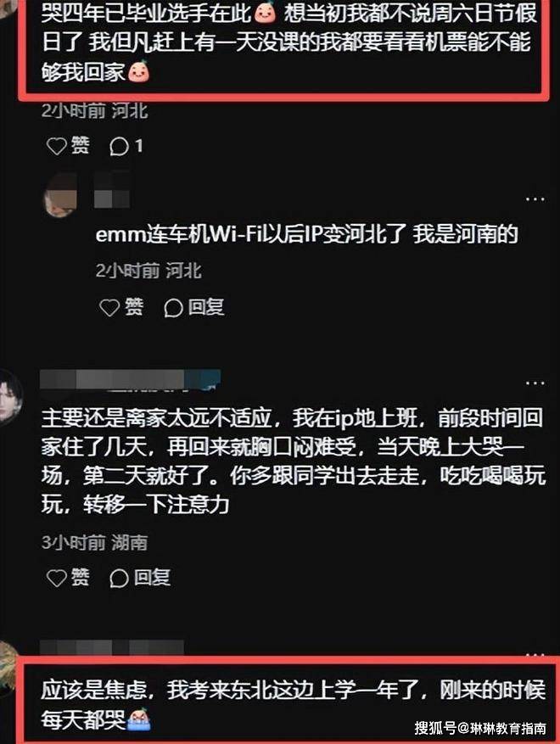Open blurred username above 主要还是离家太远 comment
The height and width of the screenshot is (744, 560).
point(130,379)
